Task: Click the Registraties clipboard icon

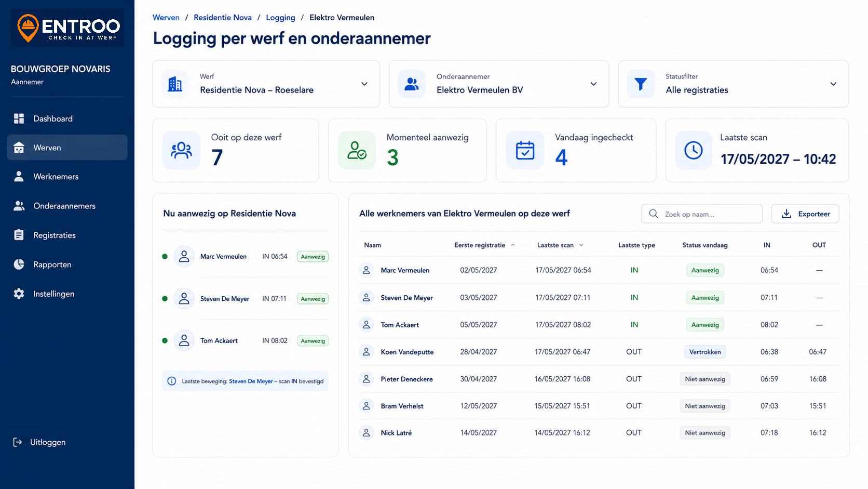Action: click(19, 235)
